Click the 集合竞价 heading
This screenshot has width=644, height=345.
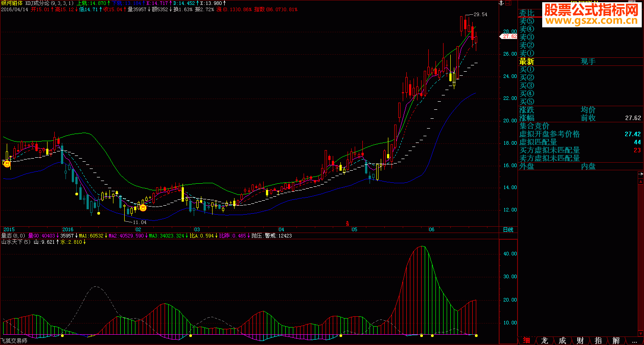pos(535,126)
